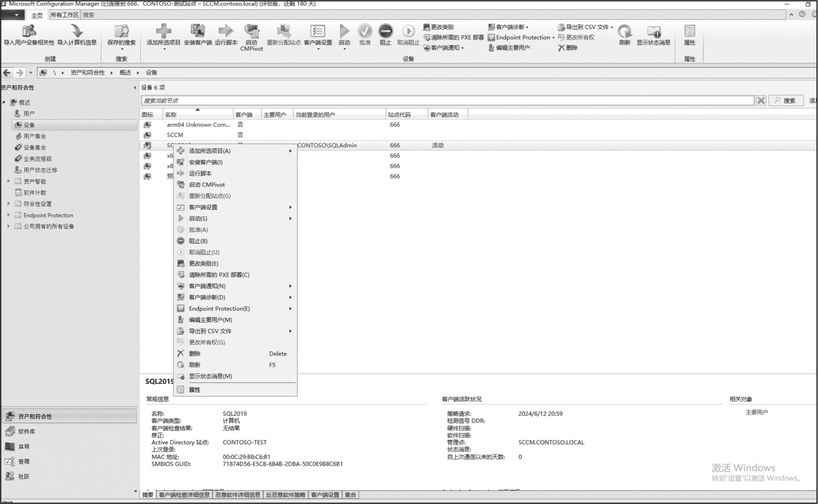The height and width of the screenshot is (504, 818).
Task: Choose 删除 in context menu
Action: 235,354
